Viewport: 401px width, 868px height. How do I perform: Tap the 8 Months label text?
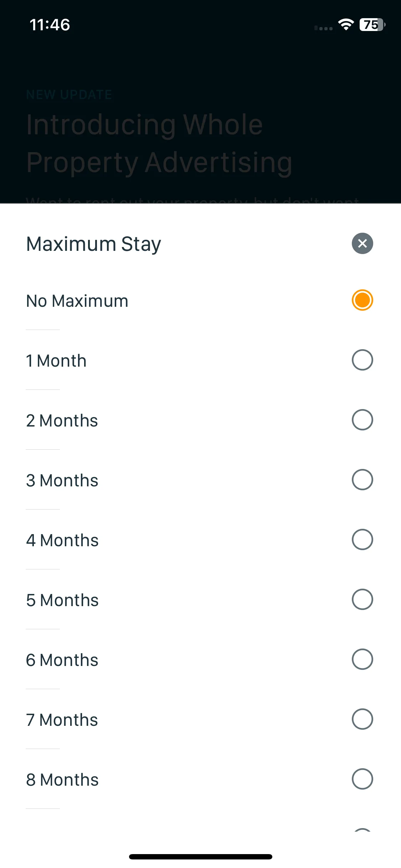coord(62,780)
